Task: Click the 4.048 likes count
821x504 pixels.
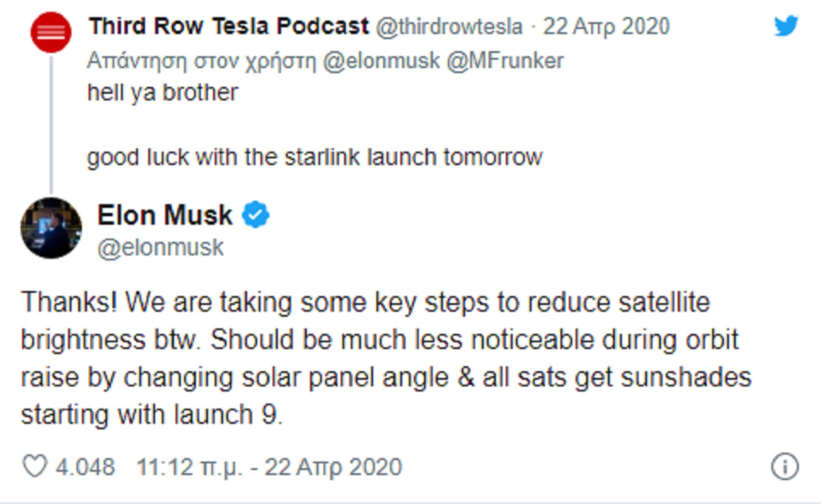Action: click(x=85, y=467)
